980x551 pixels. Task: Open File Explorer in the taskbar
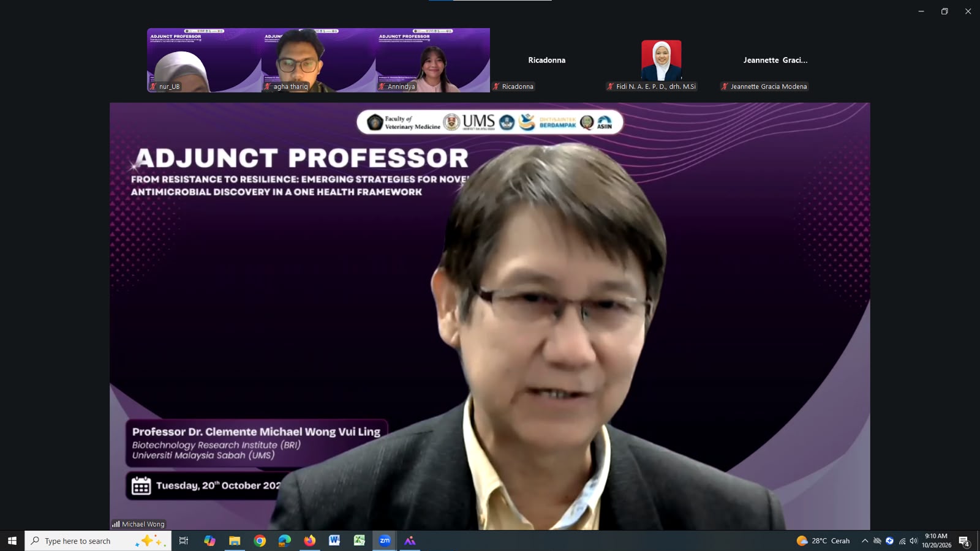(x=235, y=541)
